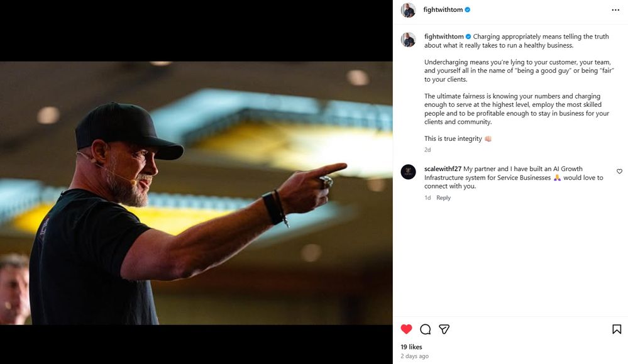Unlike the post with red heart
628x364 pixels.
pyautogui.click(x=407, y=329)
